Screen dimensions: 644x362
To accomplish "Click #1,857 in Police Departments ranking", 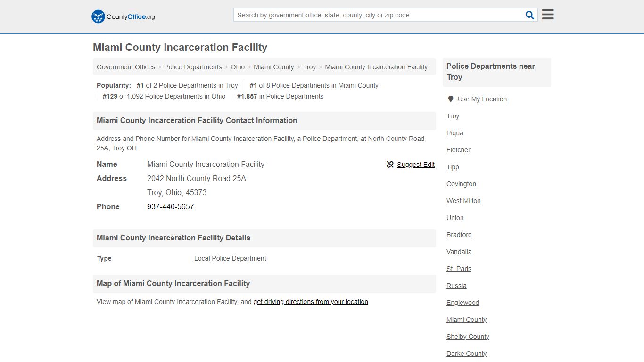I will (280, 96).
